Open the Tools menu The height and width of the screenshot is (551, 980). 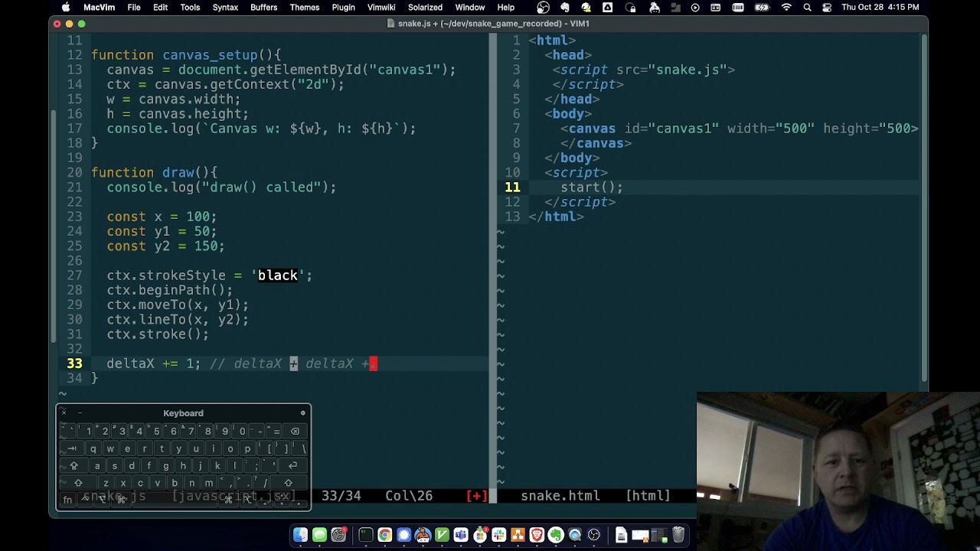pyautogui.click(x=190, y=7)
